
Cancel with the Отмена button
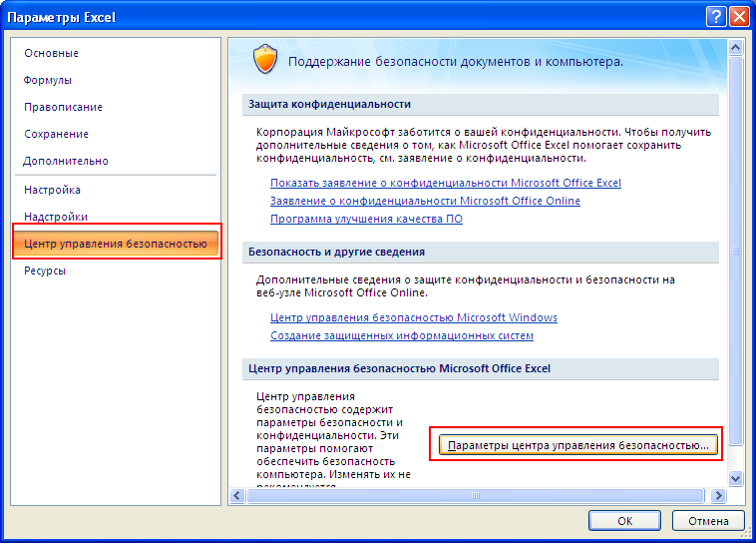(x=708, y=521)
